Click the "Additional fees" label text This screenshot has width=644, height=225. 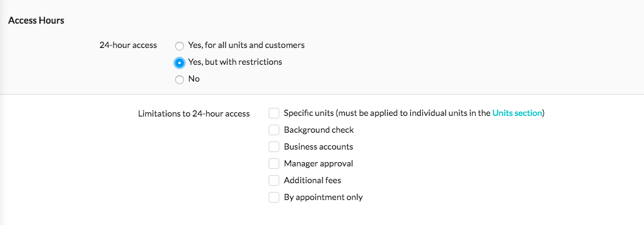pos(312,180)
